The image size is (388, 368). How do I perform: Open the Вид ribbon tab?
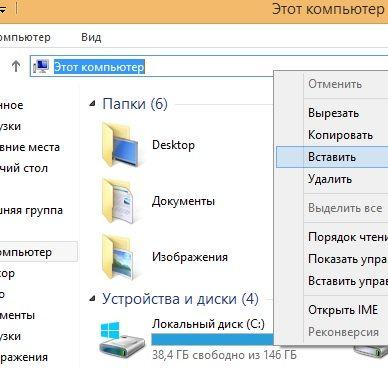(x=91, y=37)
